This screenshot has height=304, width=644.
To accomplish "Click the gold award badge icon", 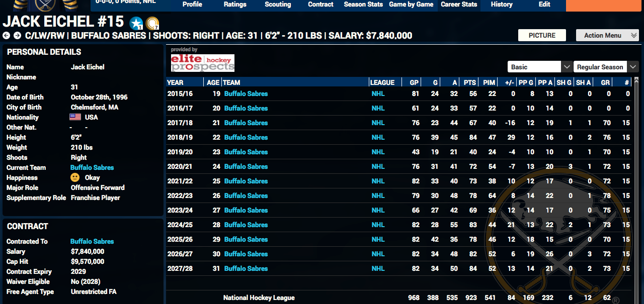I will click(152, 23).
